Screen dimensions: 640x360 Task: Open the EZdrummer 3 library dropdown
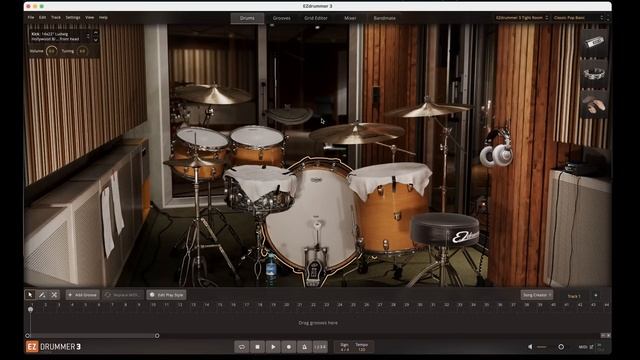click(x=522, y=18)
